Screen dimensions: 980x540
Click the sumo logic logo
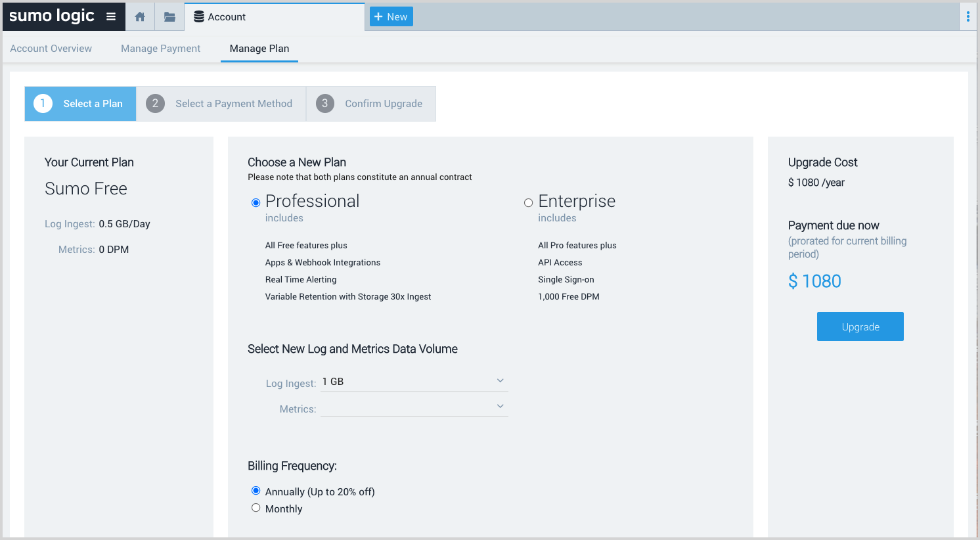[x=51, y=16]
